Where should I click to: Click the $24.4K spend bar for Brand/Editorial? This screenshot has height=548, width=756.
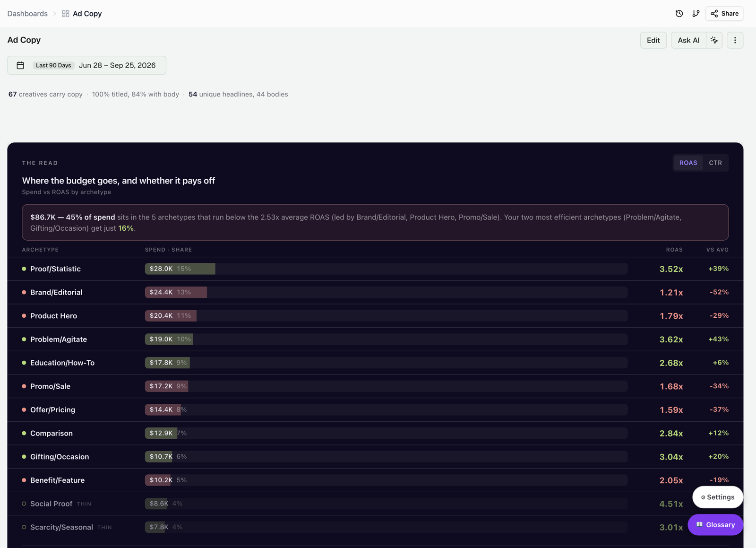click(176, 292)
